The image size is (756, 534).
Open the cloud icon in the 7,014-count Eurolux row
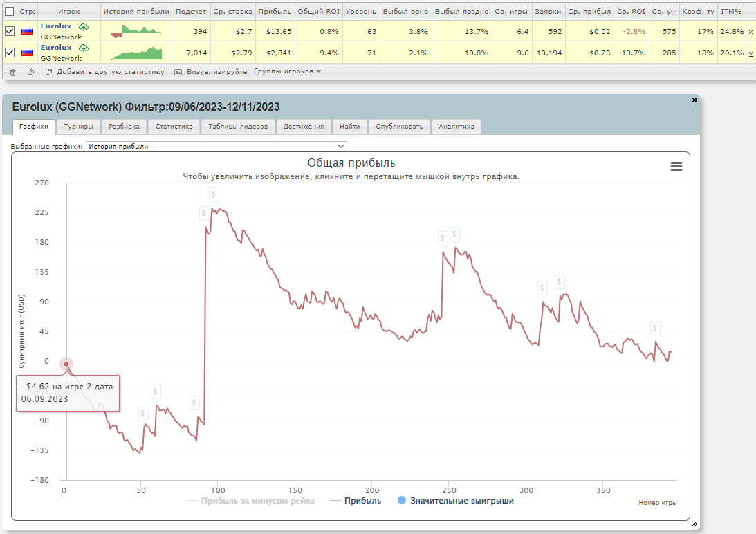click(84, 48)
